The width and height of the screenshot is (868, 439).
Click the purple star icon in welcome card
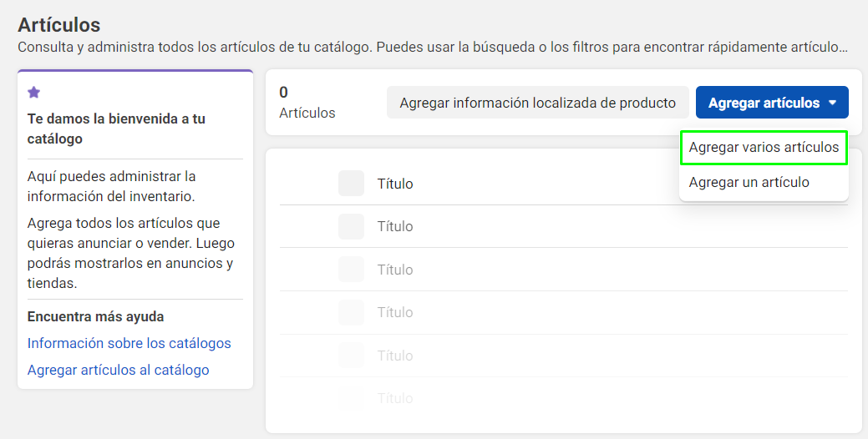tap(33, 93)
